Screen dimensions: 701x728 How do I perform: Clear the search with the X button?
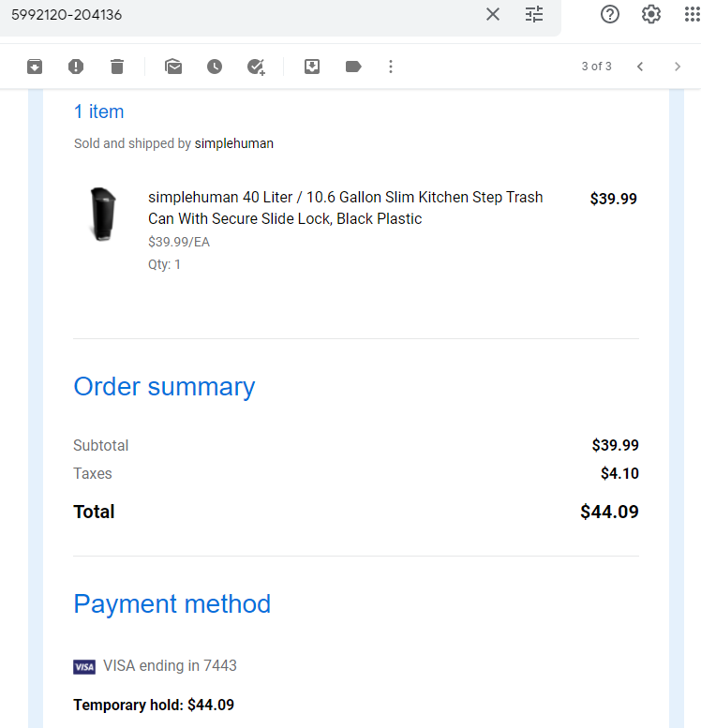tap(493, 14)
